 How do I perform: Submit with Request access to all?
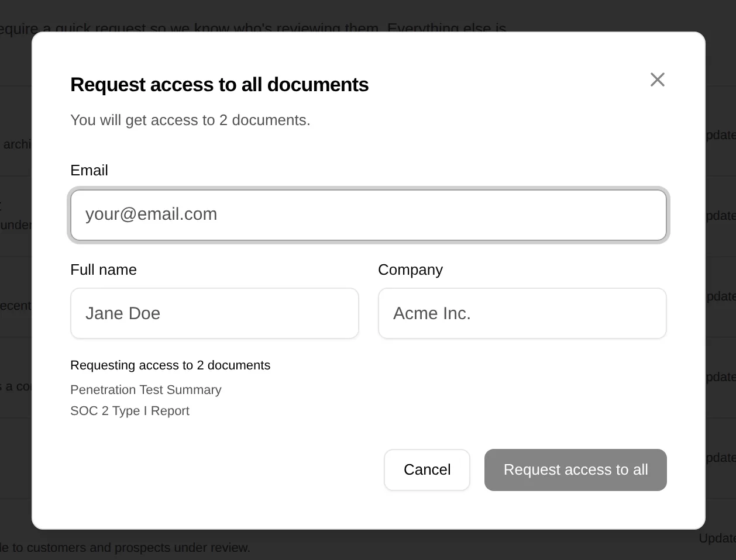pos(576,470)
